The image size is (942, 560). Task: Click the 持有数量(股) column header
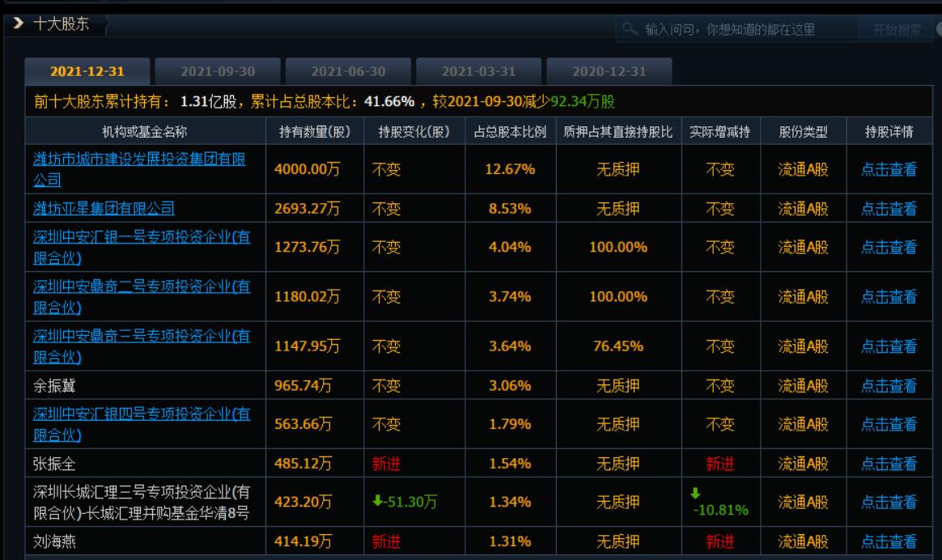click(x=315, y=132)
